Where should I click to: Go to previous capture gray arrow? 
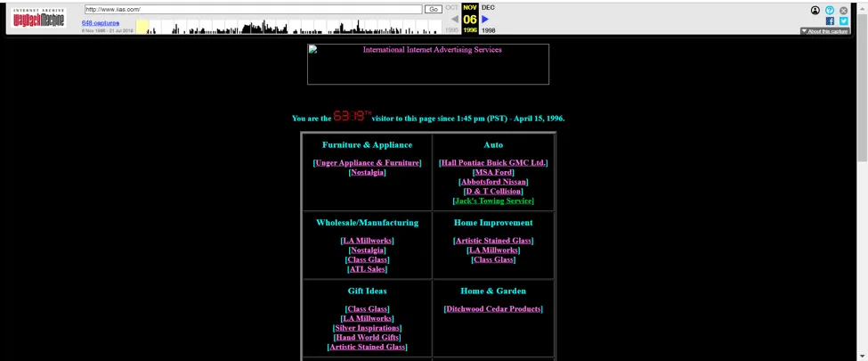[x=455, y=20]
